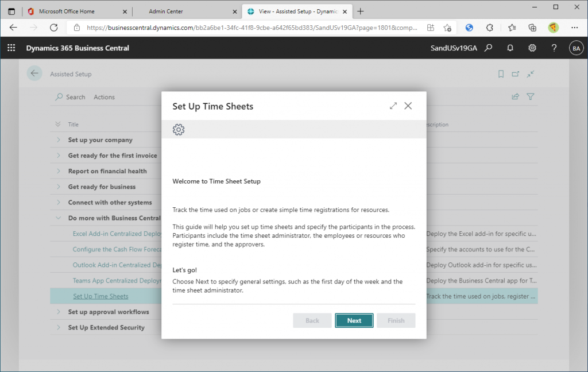This screenshot has height=372, width=588.
Task: Expand the Get ready for business group
Action: (59, 187)
